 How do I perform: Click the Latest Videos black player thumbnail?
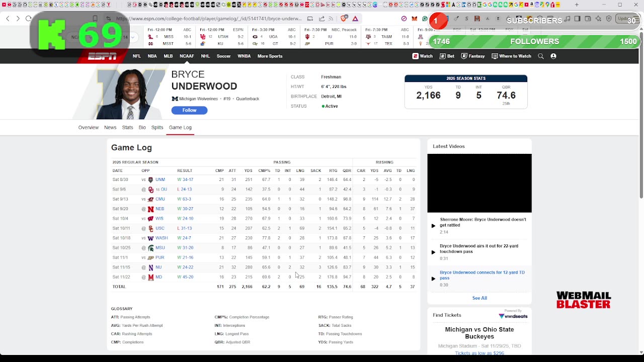click(x=479, y=183)
